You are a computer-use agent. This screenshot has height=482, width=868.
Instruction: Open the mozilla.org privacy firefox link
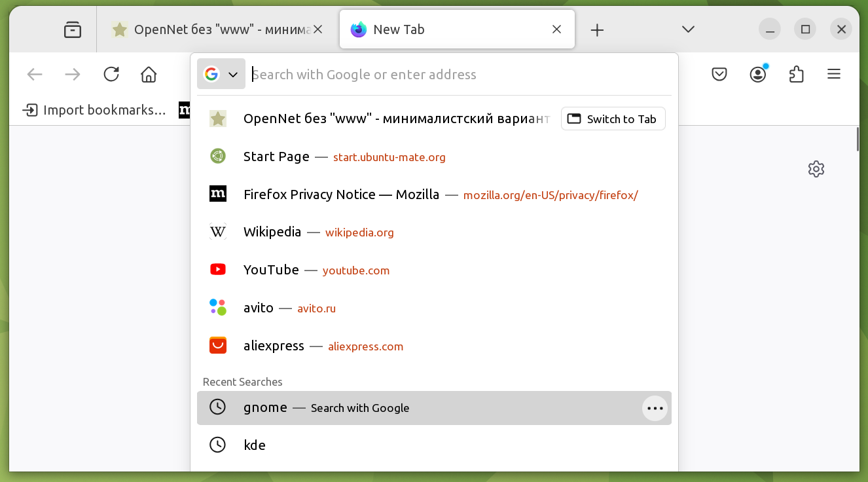551,195
